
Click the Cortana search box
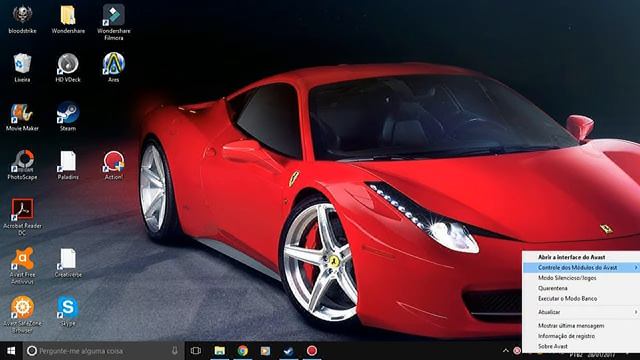[x=104, y=351]
